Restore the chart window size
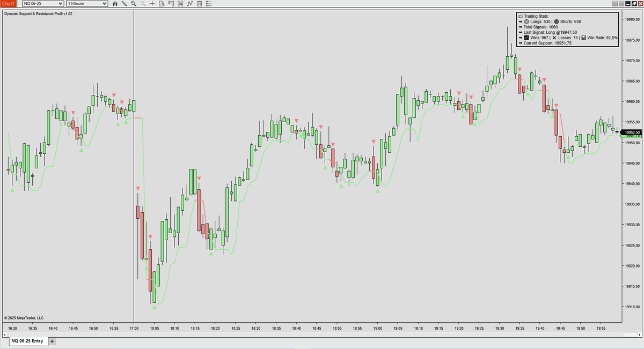Viewport: 644px width, 349px height. (x=633, y=4)
